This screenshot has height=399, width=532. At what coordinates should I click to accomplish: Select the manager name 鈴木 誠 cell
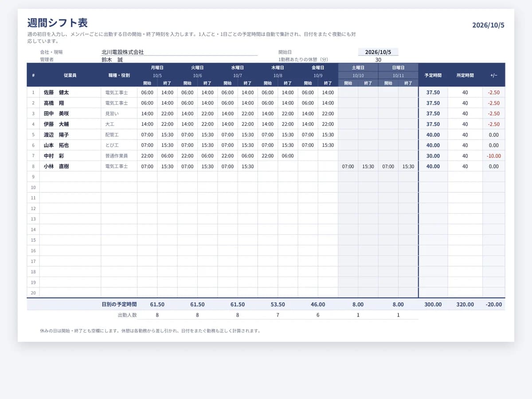(179, 59)
